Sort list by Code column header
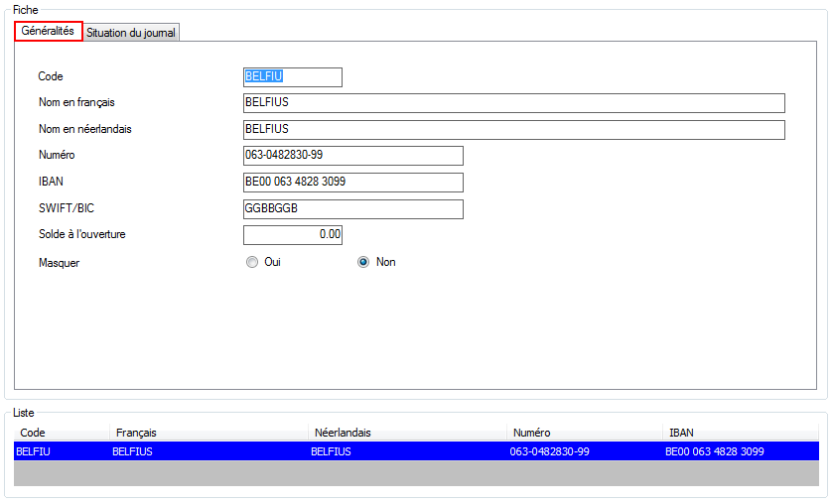 pyautogui.click(x=62, y=433)
